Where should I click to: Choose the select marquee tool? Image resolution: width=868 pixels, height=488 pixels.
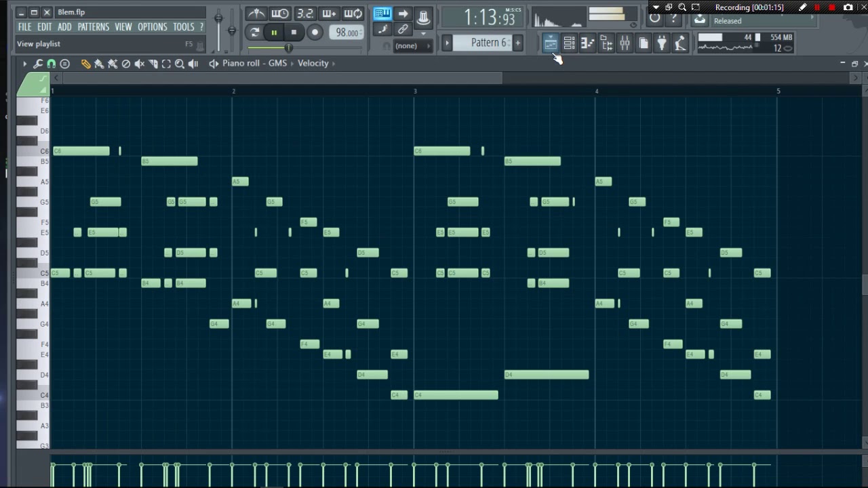coord(166,64)
